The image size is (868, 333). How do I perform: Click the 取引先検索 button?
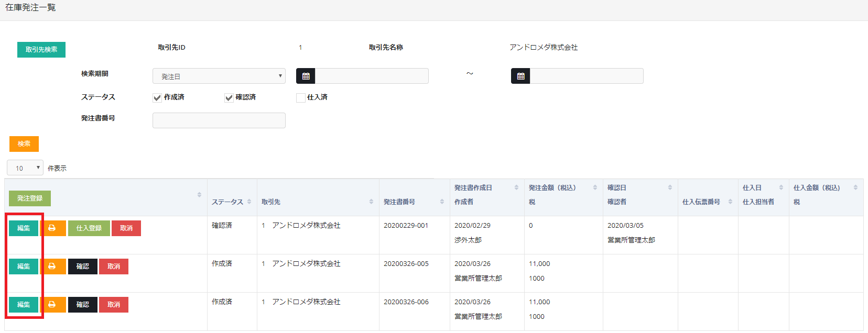click(41, 50)
